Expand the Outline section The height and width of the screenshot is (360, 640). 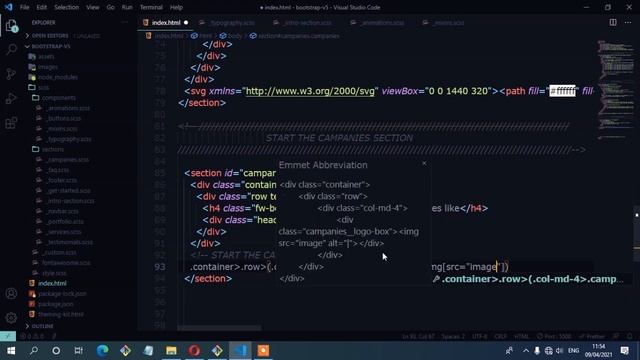tap(43, 326)
